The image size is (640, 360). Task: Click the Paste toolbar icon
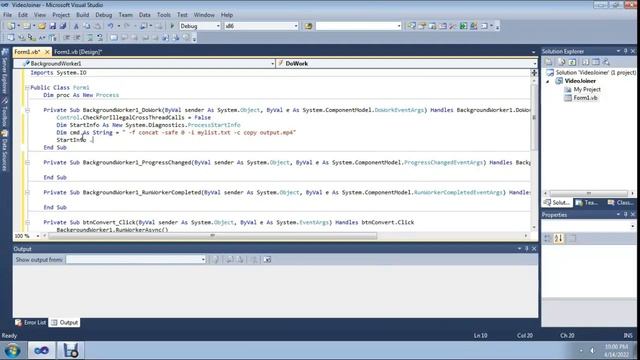click(97, 26)
